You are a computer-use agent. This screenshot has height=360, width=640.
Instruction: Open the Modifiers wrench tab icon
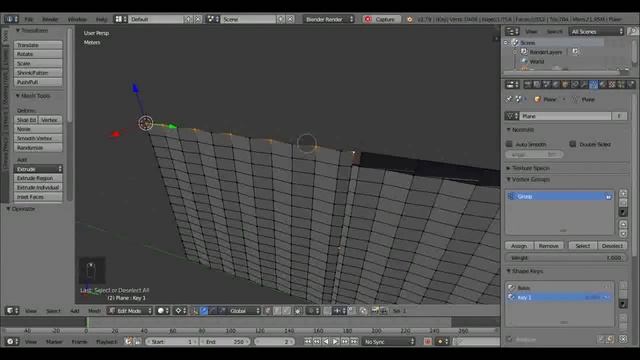(584, 84)
